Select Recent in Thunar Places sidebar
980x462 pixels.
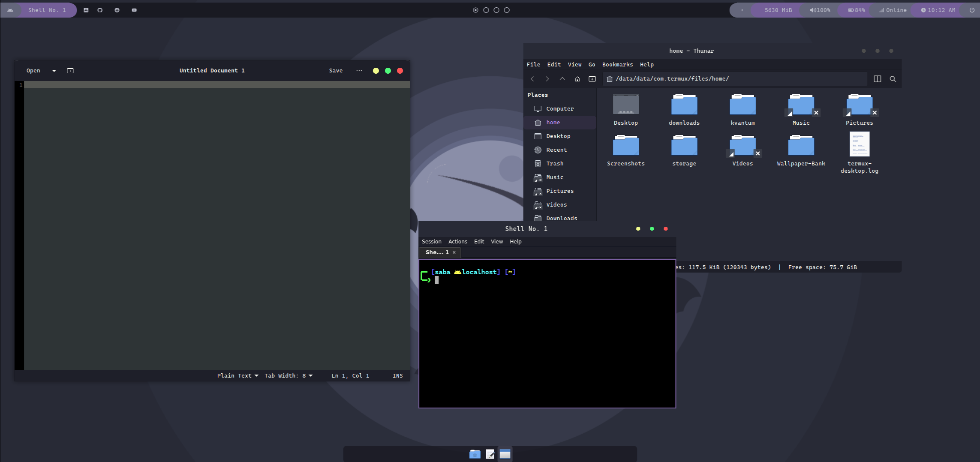pyautogui.click(x=560, y=150)
